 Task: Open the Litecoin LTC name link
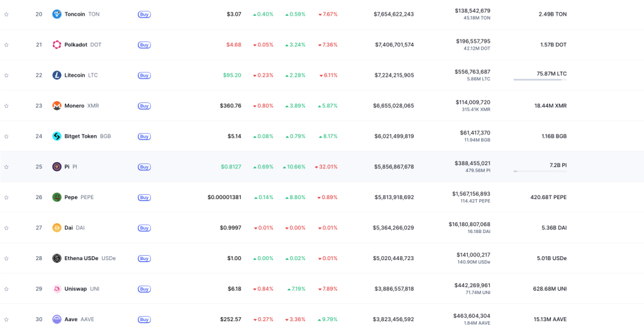[81, 75]
